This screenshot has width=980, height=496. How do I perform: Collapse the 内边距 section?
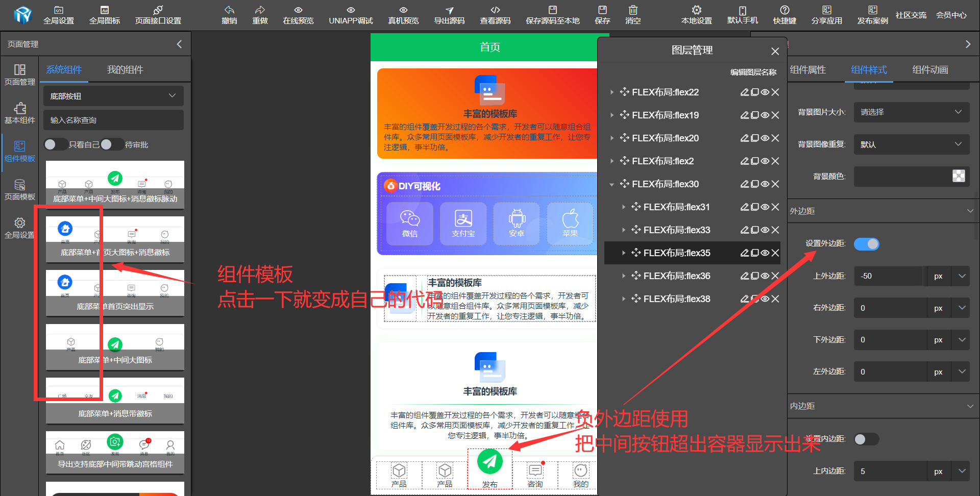tap(970, 406)
